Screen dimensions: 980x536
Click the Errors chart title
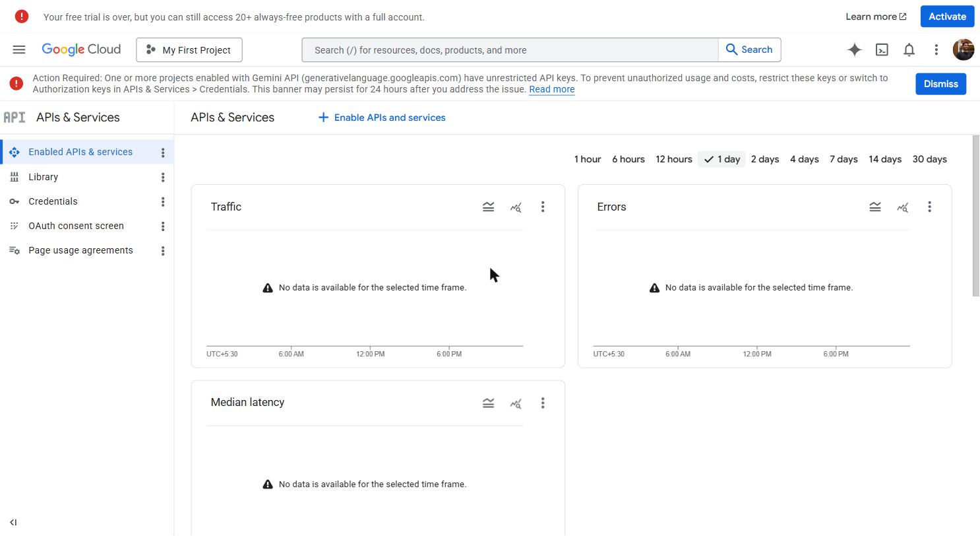tap(611, 207)
